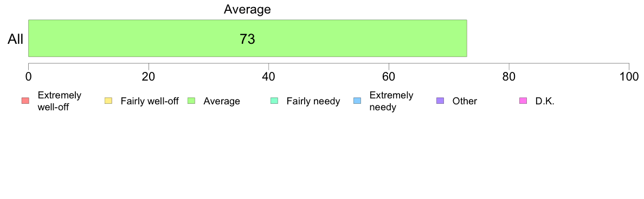Click the Extremely needy legend text
Image resolution: width=644 pixels, height=199 pixels.
coord(391,101)
